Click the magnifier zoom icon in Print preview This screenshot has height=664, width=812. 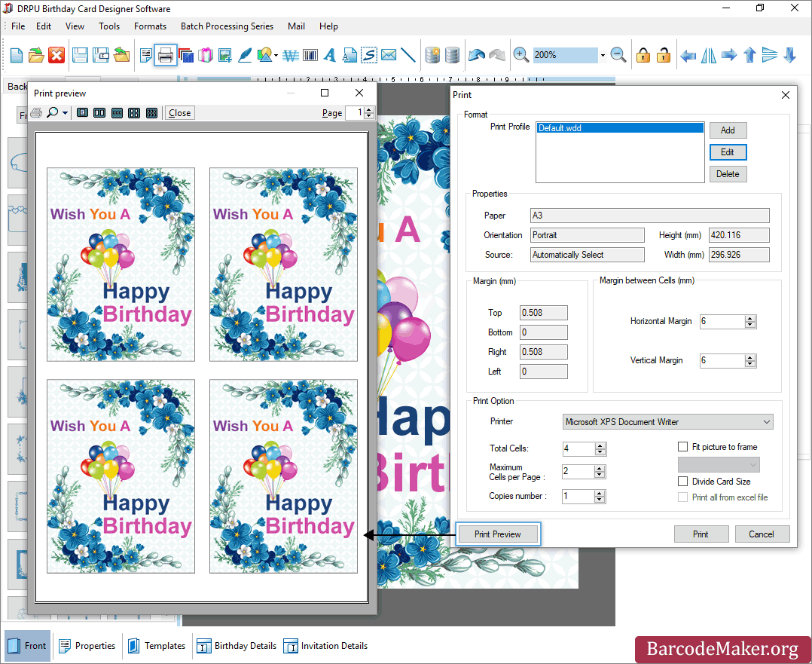click(52, 112)
